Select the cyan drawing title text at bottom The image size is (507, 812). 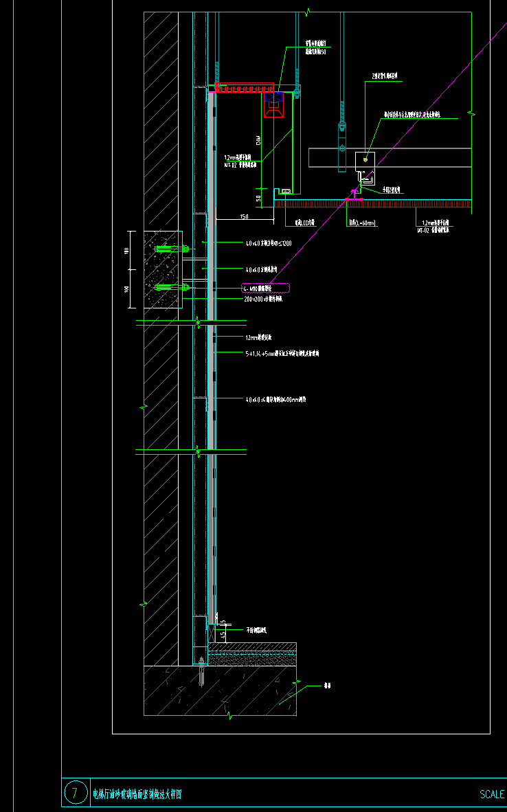[x=137, y=794]
